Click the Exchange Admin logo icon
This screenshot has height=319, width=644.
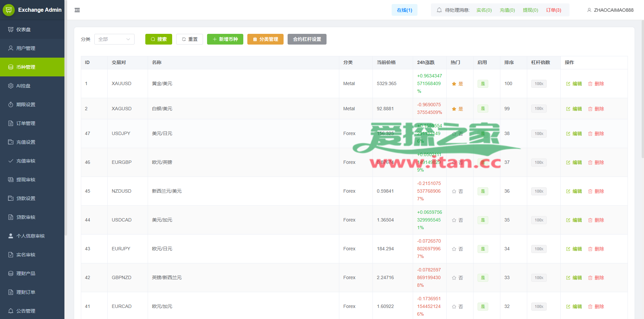[9, 10]
